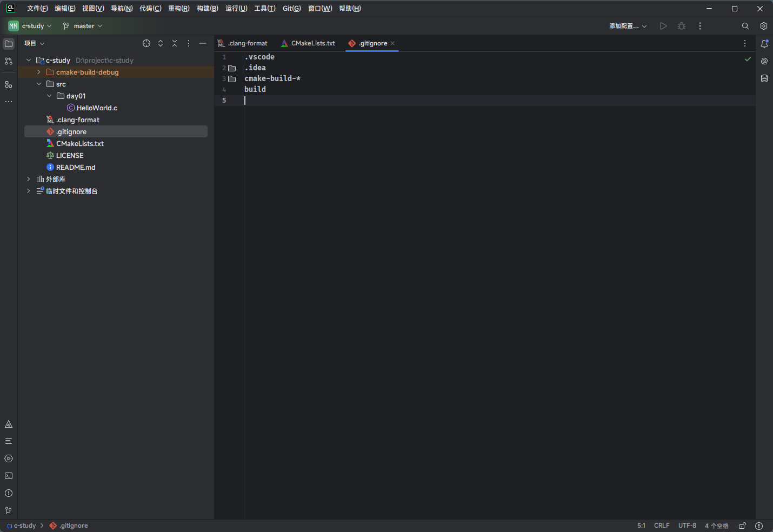Expand the cmake-build-debug folder
Screen dimensions: 773x532
pos(39,72)
